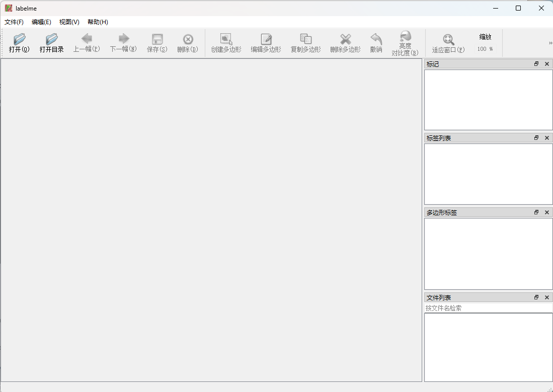553x392 pixels.
Task: Close the Label List (标签列表) panel
Action: pyautogui.click(x=547, y=138)
